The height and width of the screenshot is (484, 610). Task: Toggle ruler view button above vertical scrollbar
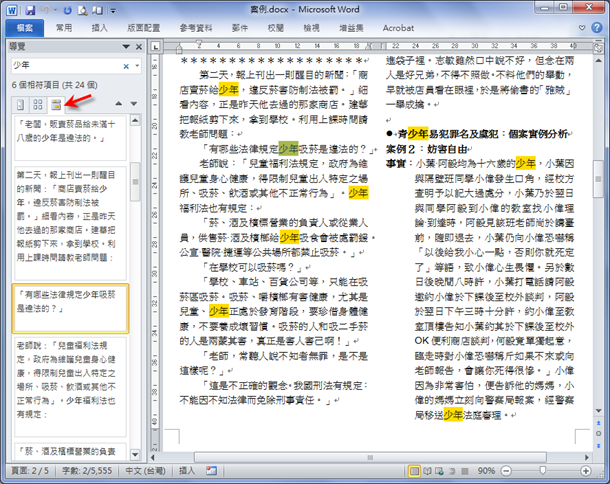pos(598,47)
